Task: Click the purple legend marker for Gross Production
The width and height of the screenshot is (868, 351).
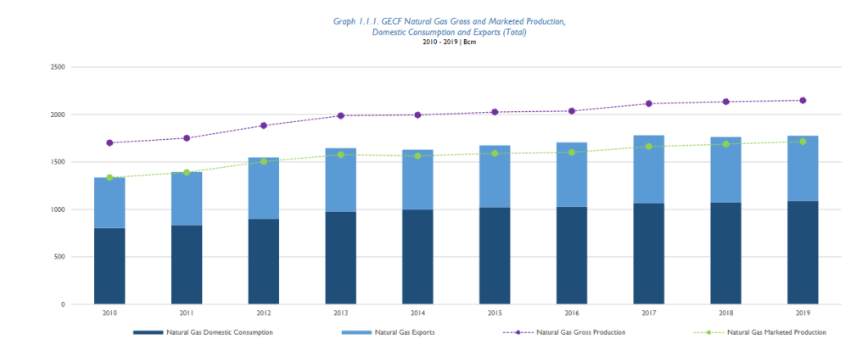Action: [518, 332]
